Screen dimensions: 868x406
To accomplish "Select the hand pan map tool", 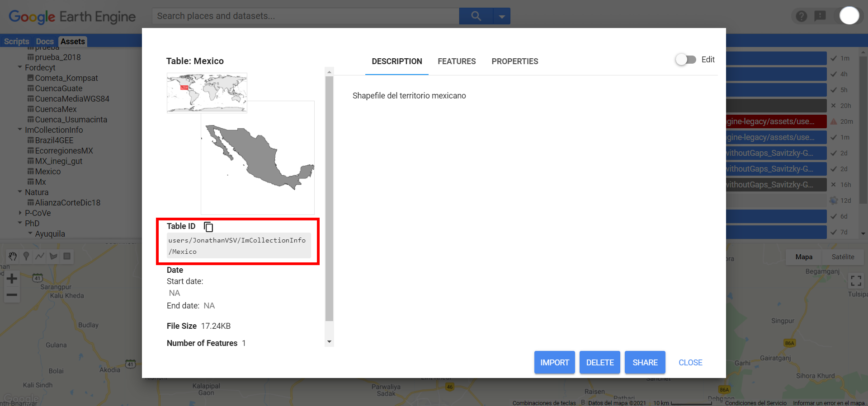I will click(13, 256).
